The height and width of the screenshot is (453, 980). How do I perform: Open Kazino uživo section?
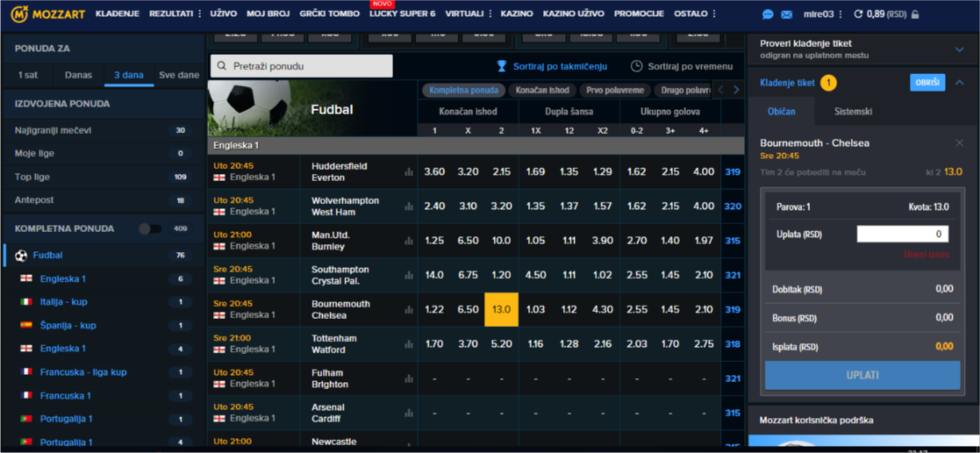[x=573, y=14]
